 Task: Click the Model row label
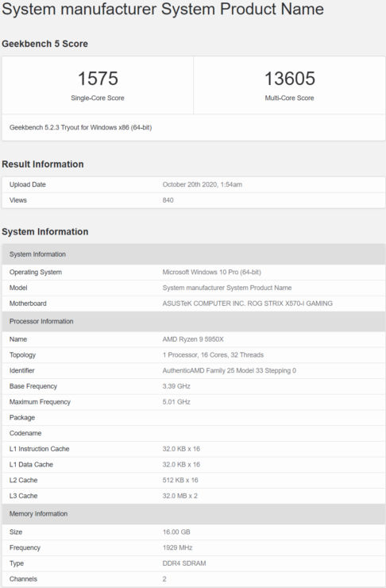click(x=18, y=288)
